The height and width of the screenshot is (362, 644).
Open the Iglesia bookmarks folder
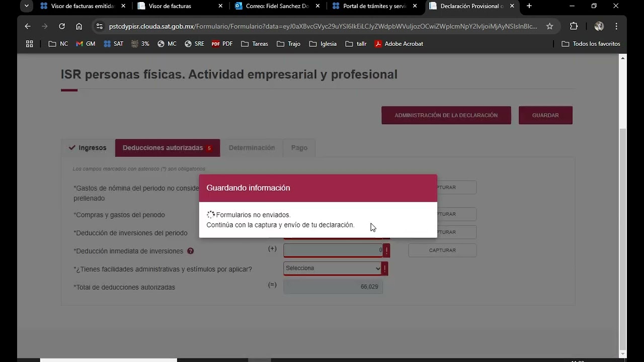(x=323, y=44)
